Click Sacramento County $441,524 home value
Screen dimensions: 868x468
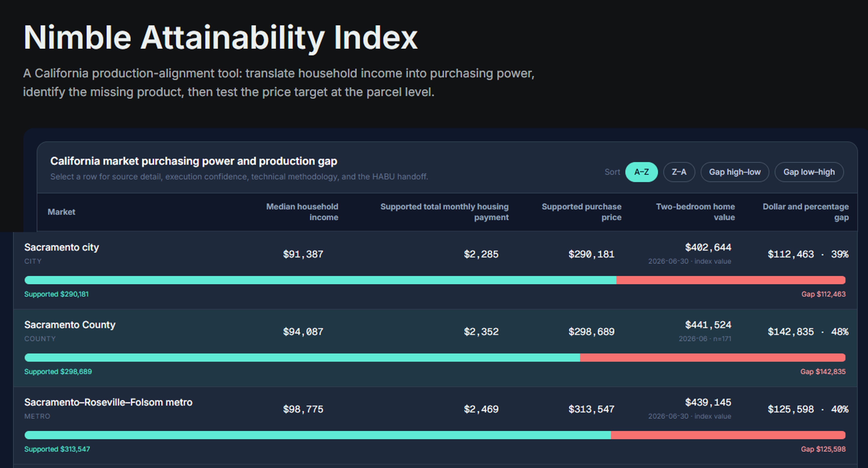coord(708,325)
